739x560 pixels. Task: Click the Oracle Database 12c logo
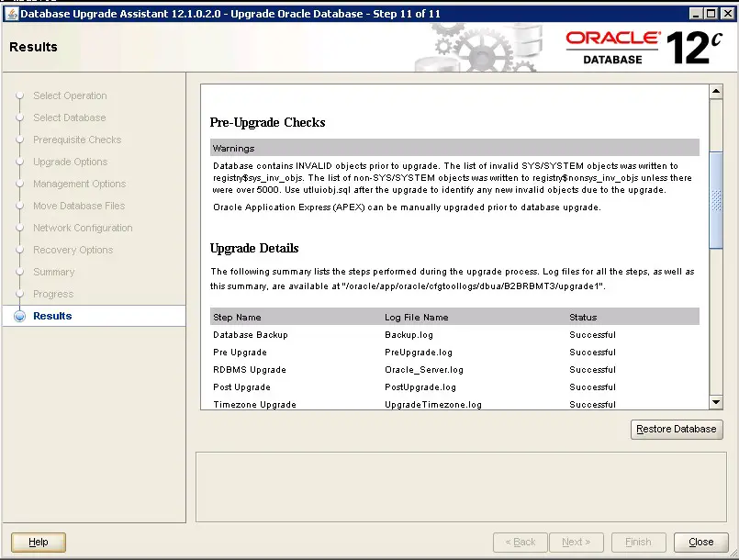point(644,48)
